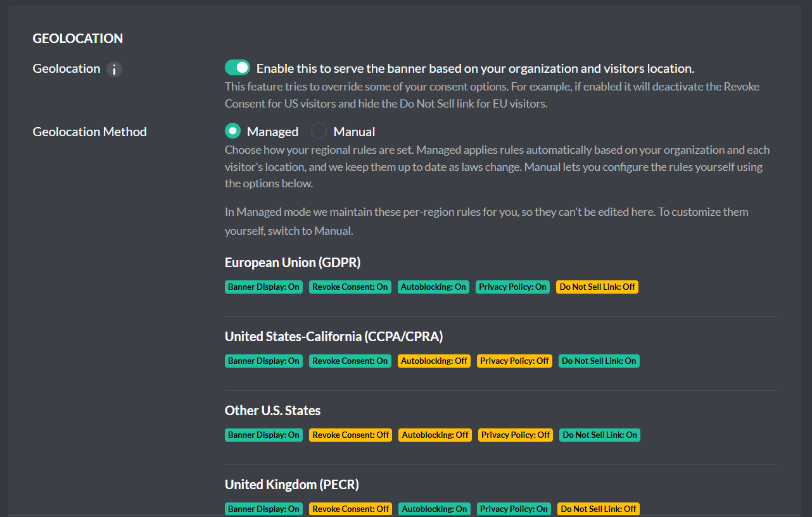Viewport: 812px width, 517px height.
Task: Click the European Union (GDPR) heading
Action: [293, 263]
